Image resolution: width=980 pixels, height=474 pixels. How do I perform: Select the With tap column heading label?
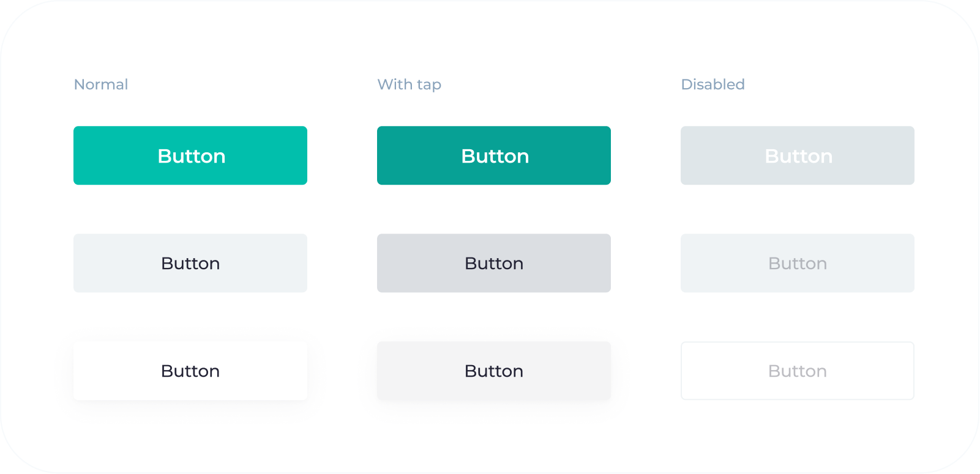409,84
